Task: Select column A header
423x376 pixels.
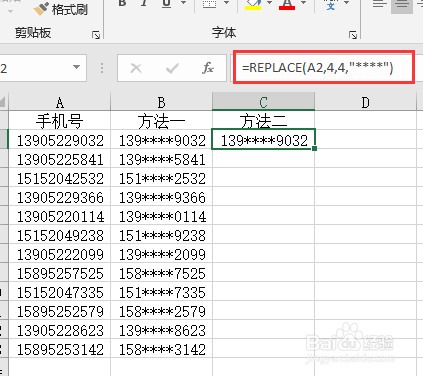Action: coord(60,102)
